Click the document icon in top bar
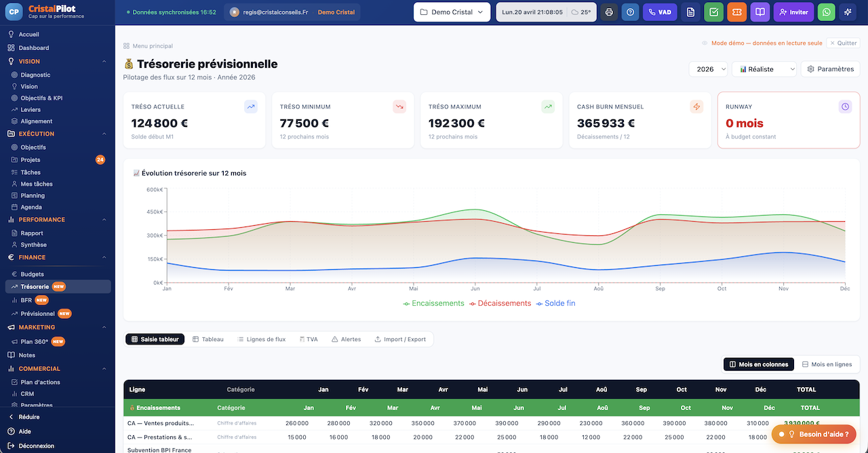 coord(690,12)
